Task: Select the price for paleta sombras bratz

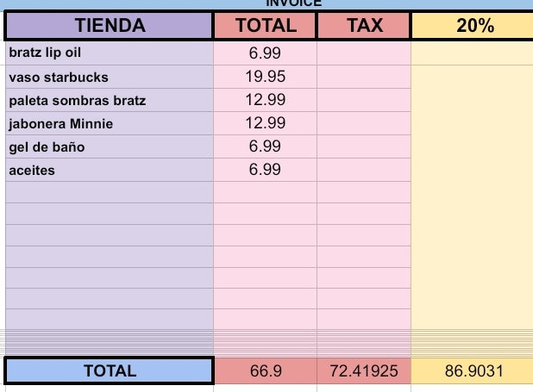Action: click(265, 101)
